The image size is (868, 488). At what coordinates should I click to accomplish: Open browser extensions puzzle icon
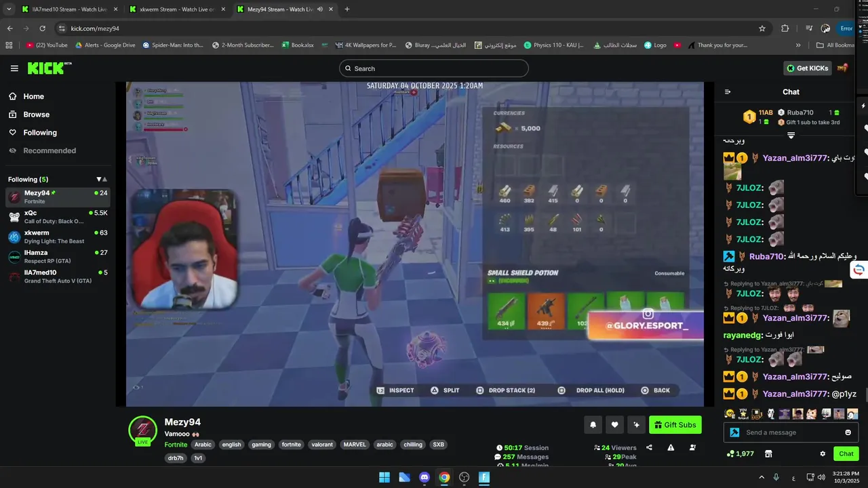click(x=785, y=28)
